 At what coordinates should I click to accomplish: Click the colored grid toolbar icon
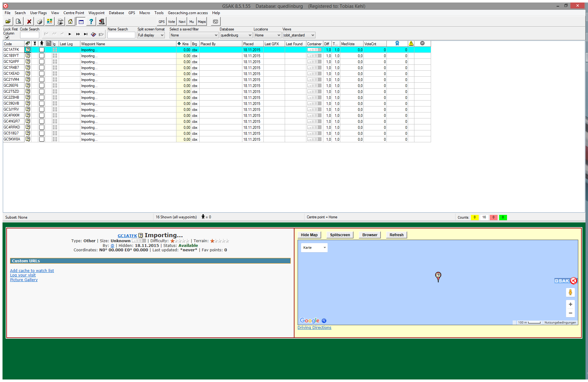coord(50,21)
